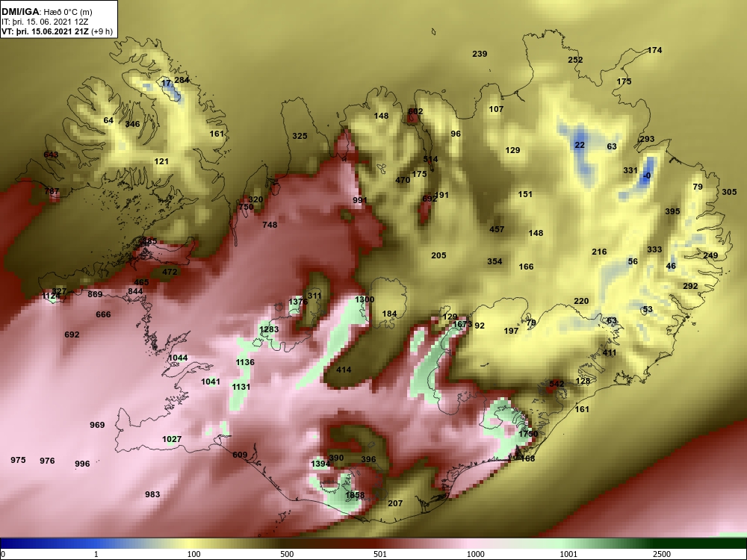Select the map value 216
Image resolution: width=747 pixels, height=560 pixels.
(x=599, y=252)
